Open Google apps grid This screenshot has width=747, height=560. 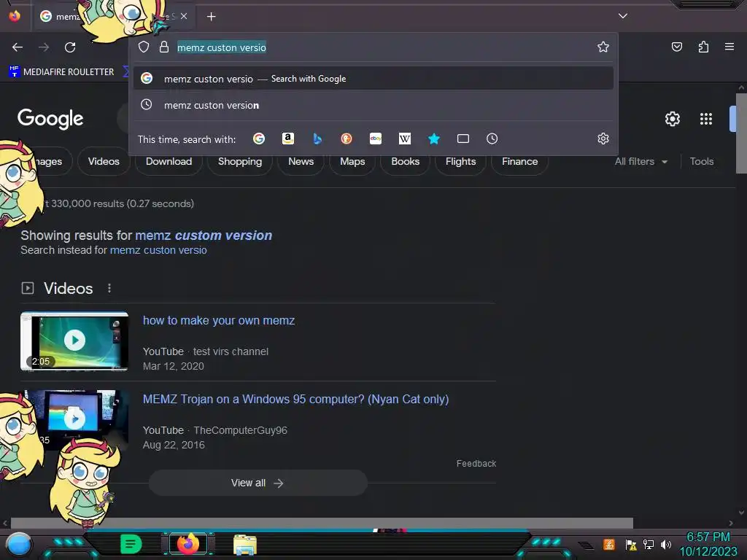point(706,119)
